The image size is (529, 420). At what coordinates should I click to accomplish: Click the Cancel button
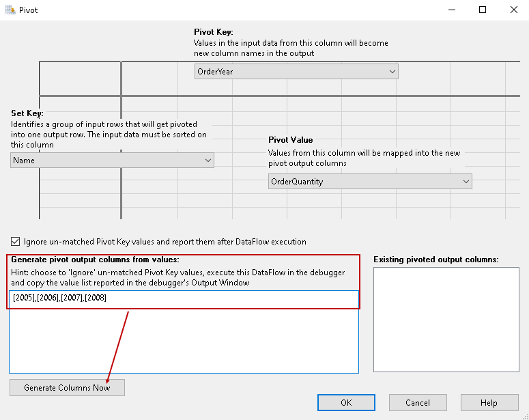pos(418,403)
